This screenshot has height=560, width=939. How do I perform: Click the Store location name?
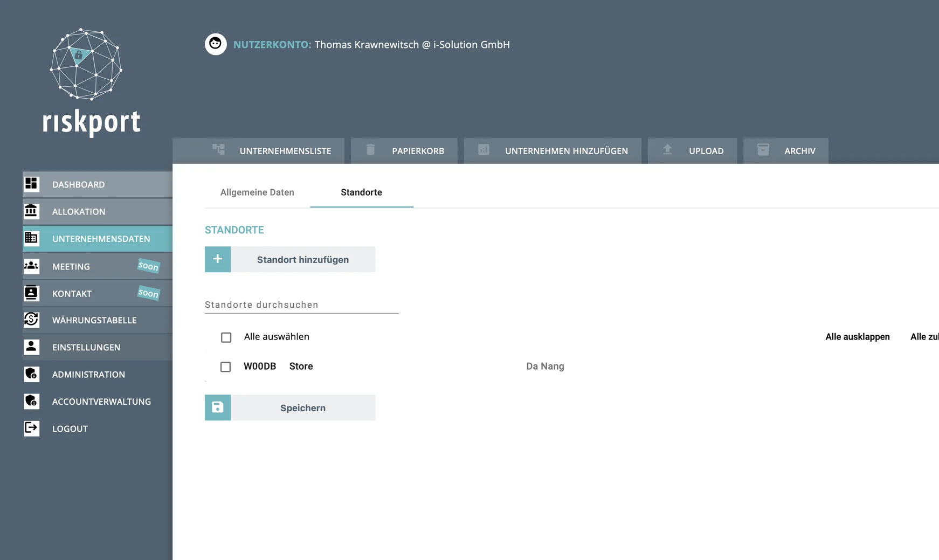301,366
